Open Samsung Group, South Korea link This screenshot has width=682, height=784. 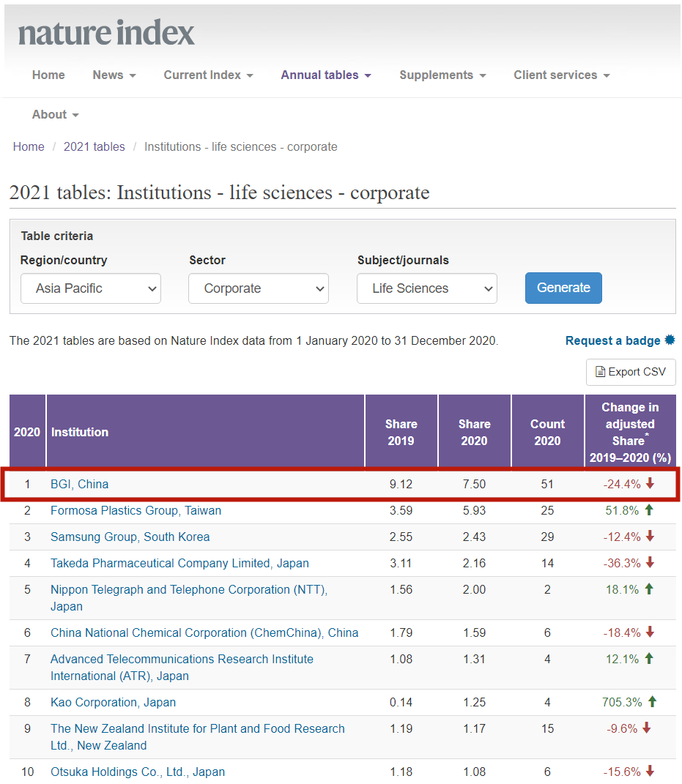pyautogui.click(x=130, y=537)
